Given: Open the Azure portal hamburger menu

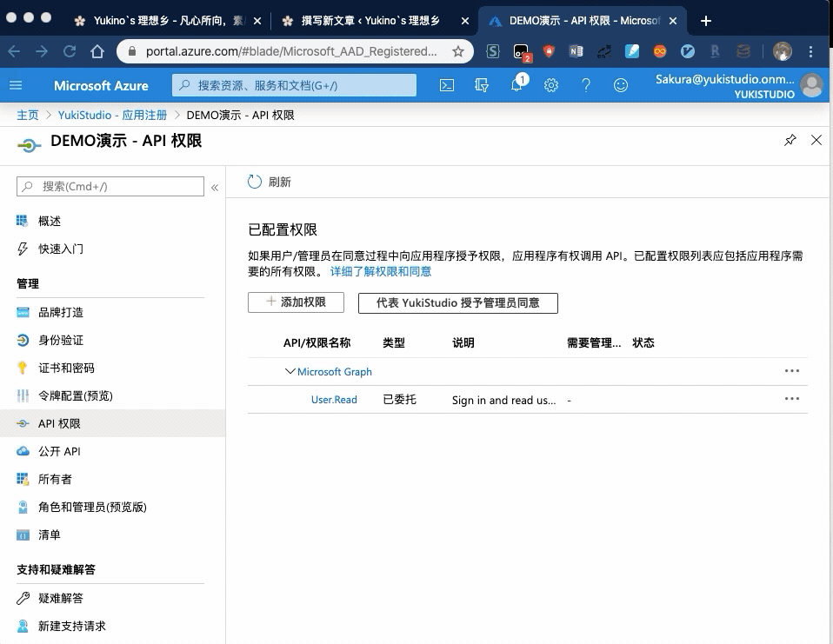Looking at the screenshot, I should [x=16, y=85].
